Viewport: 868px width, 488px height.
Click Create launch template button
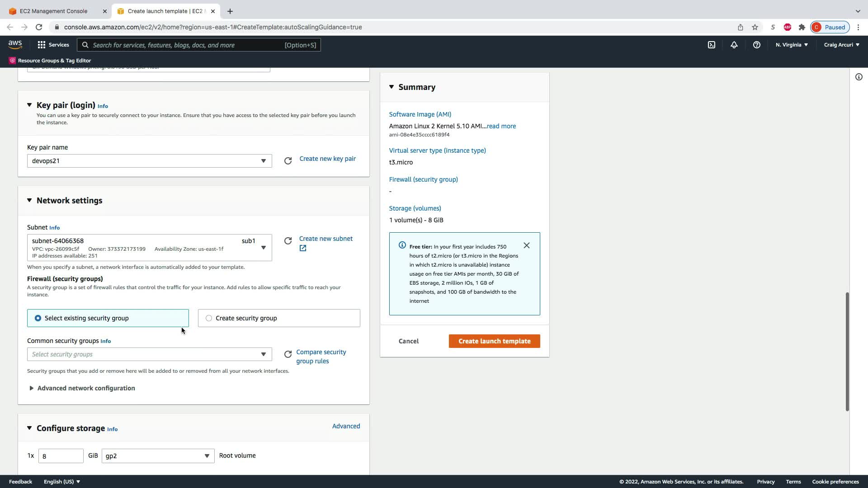point(494,341)
